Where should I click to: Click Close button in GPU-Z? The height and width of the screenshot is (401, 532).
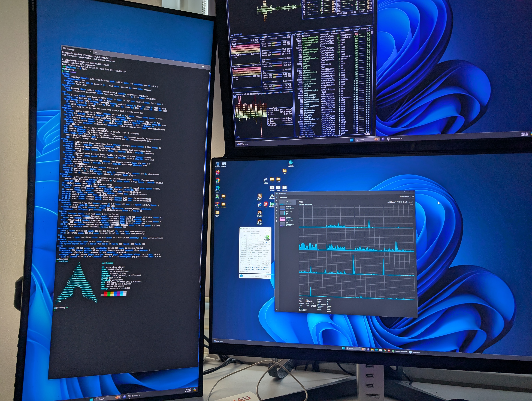click(x=268, y=272)
